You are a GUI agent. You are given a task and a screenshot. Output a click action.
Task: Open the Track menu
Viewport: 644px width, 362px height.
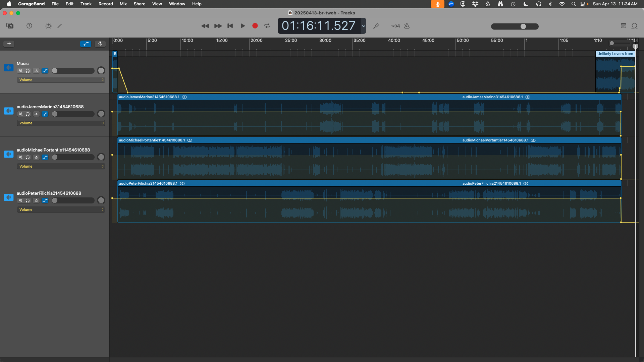[86, 4]
